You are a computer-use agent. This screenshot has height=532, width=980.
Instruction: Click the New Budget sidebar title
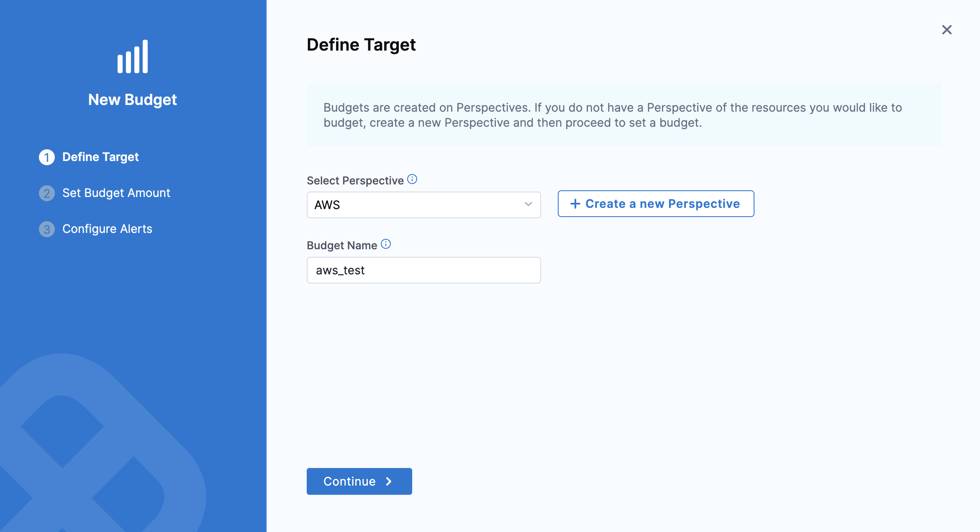click(133, 100)
